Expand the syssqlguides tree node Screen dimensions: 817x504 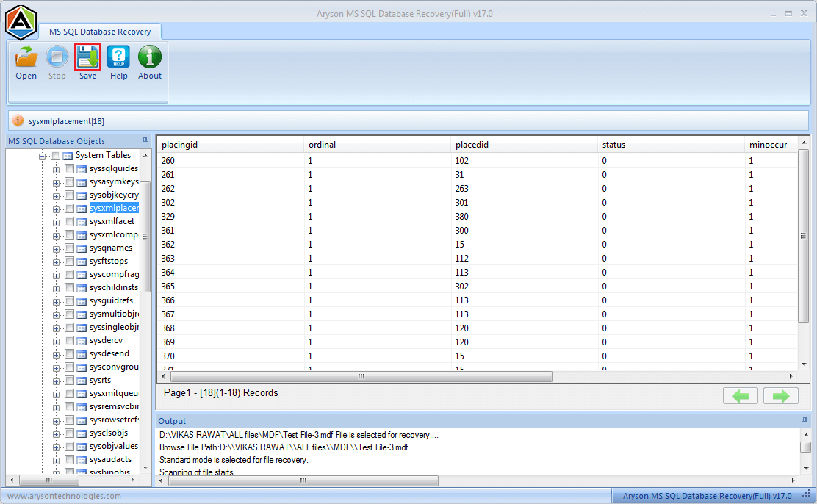(x=57, y=168)
